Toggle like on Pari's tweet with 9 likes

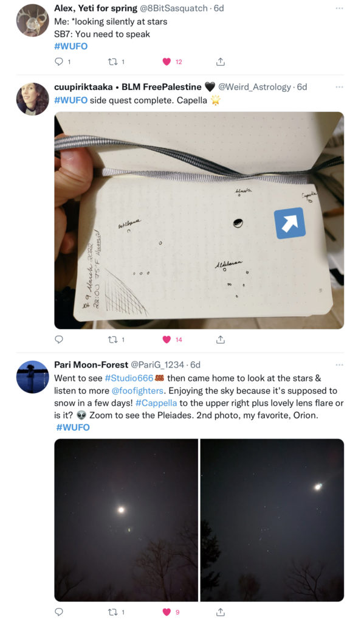tap(167, 612)
